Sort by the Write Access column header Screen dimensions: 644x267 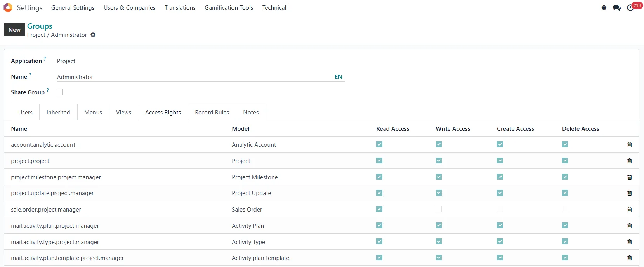(x=453, y=129)
